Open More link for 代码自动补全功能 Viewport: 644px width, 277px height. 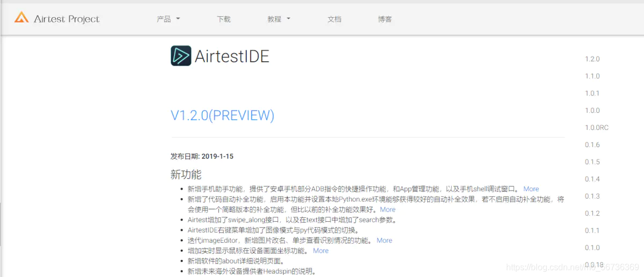387,209
